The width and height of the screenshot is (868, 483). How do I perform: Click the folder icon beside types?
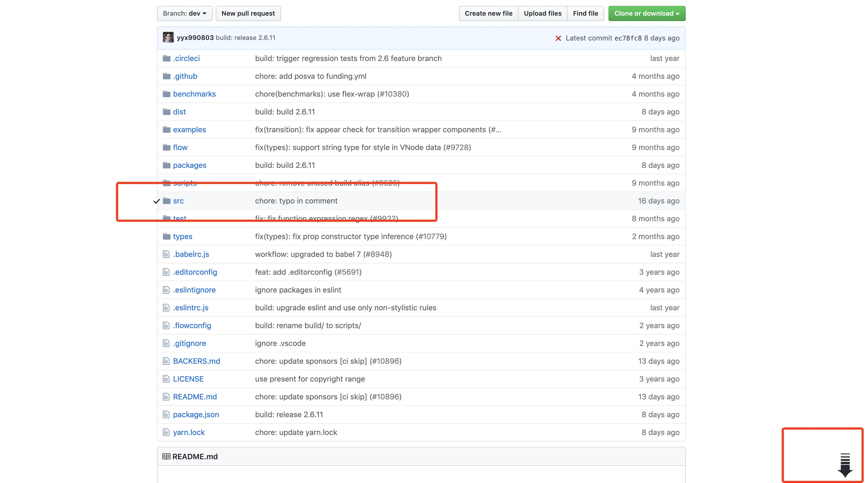pyautogui.click(x=166, y=236)
